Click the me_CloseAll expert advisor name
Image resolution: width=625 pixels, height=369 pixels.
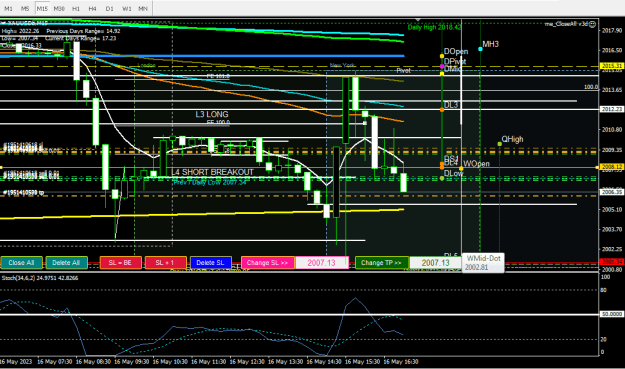[x=566, y=24]
